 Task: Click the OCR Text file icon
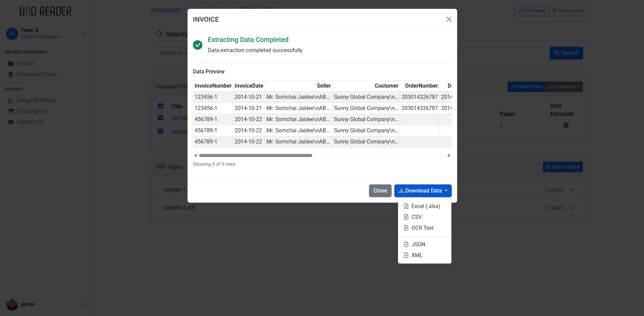click(406, 228)
